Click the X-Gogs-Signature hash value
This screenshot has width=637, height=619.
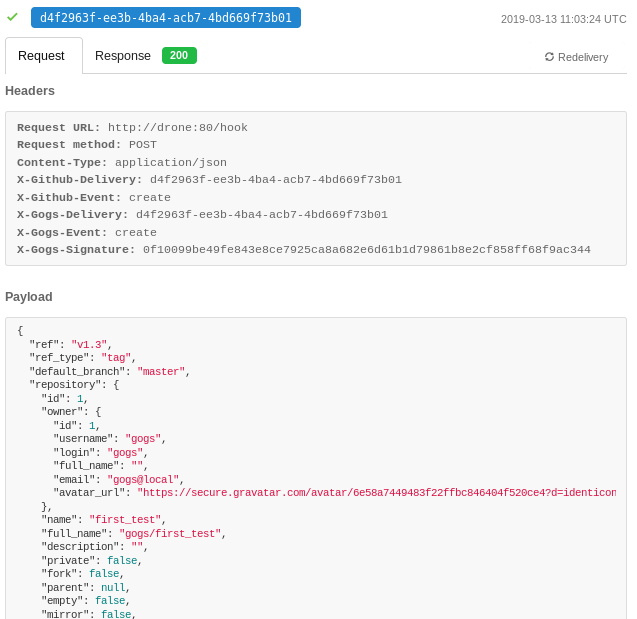pyautogui.click(x=367, y=250)
